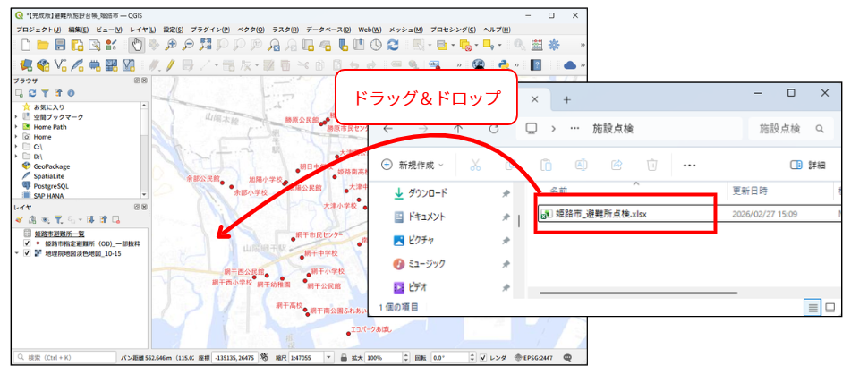Save the QGIS project with floppy icon
The height and width of the screenshot is (383, 868).
click(x=59, y=44)
